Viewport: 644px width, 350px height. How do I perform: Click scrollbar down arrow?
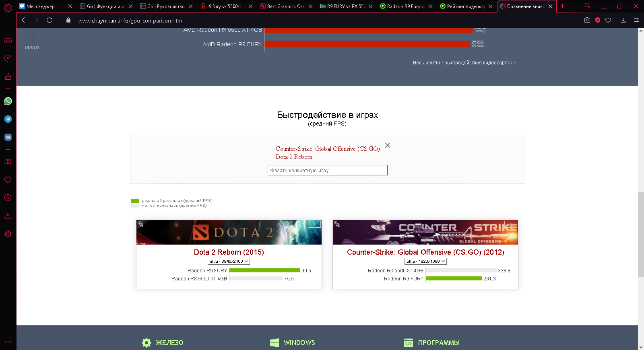[641, 347]
